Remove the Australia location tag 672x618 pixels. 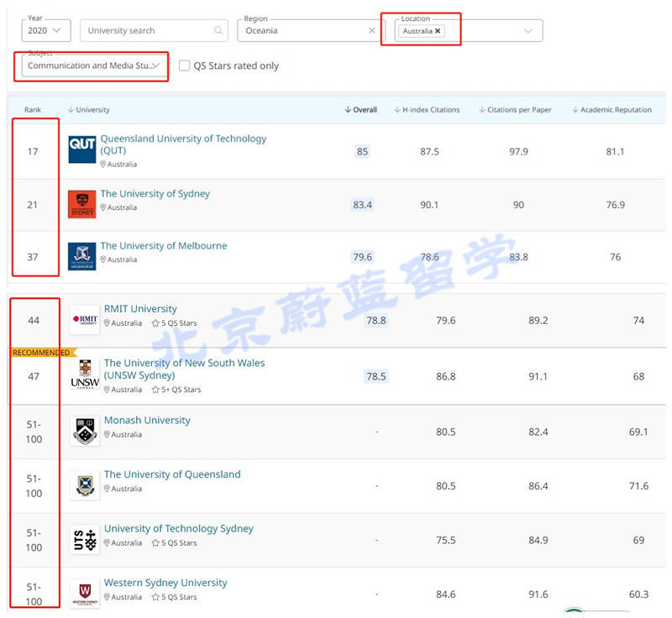tap(438, 31)
